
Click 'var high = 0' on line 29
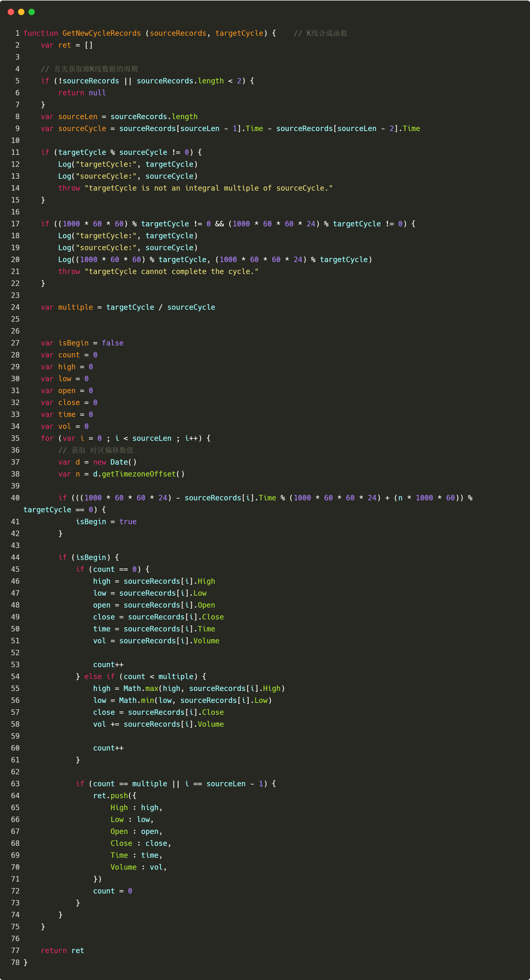[x=67, y=367]
